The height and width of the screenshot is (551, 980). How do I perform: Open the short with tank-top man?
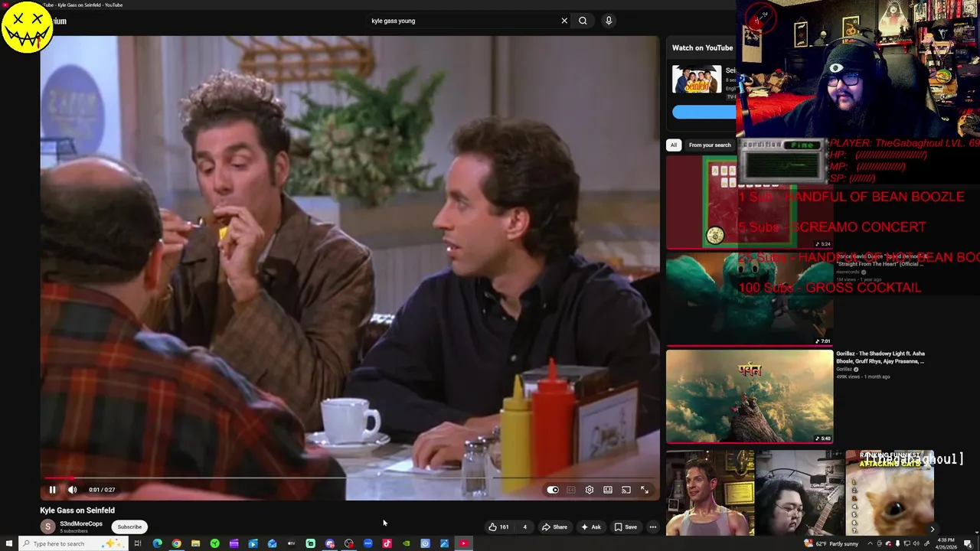coord(710,494)
